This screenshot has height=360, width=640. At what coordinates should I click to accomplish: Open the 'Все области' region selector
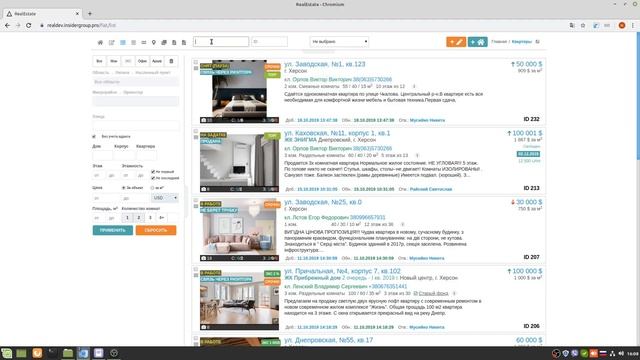click(136, 82)
